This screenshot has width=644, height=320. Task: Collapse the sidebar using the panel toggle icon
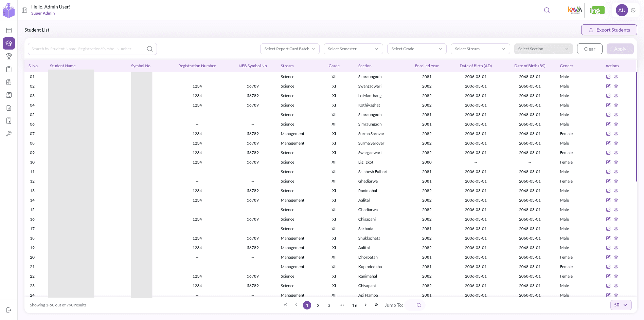[x=24, y=10]
